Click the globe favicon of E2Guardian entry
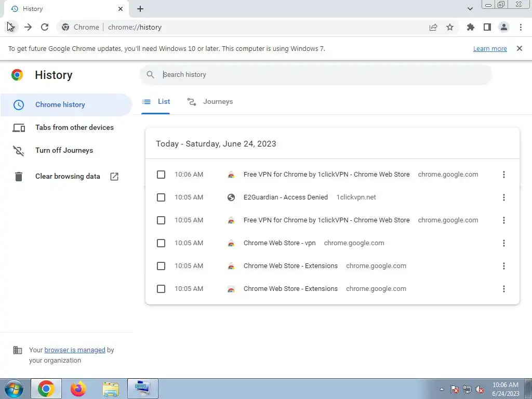 click(x=231, y=197)
